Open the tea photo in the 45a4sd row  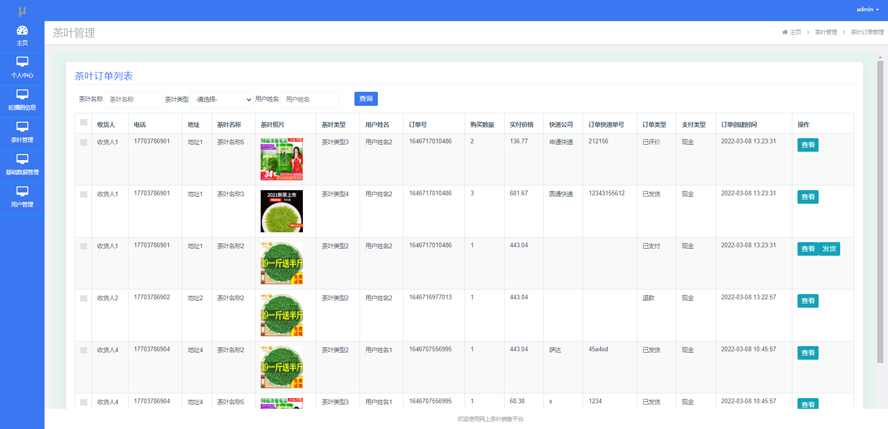point(281,367)
